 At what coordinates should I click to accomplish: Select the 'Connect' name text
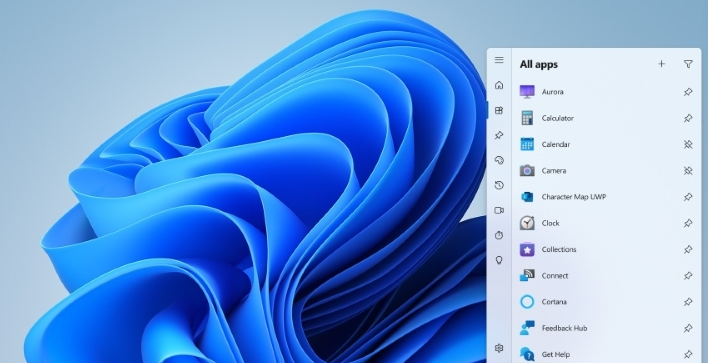[555, 275]
